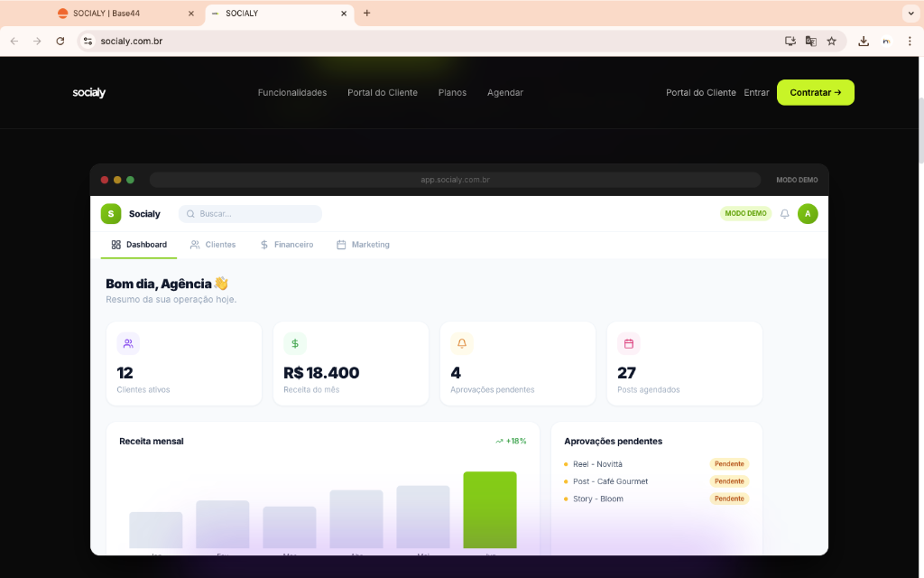924x578 pixels.
Task: Click the green June revenue bar
Action: click(x=490, y=509)
